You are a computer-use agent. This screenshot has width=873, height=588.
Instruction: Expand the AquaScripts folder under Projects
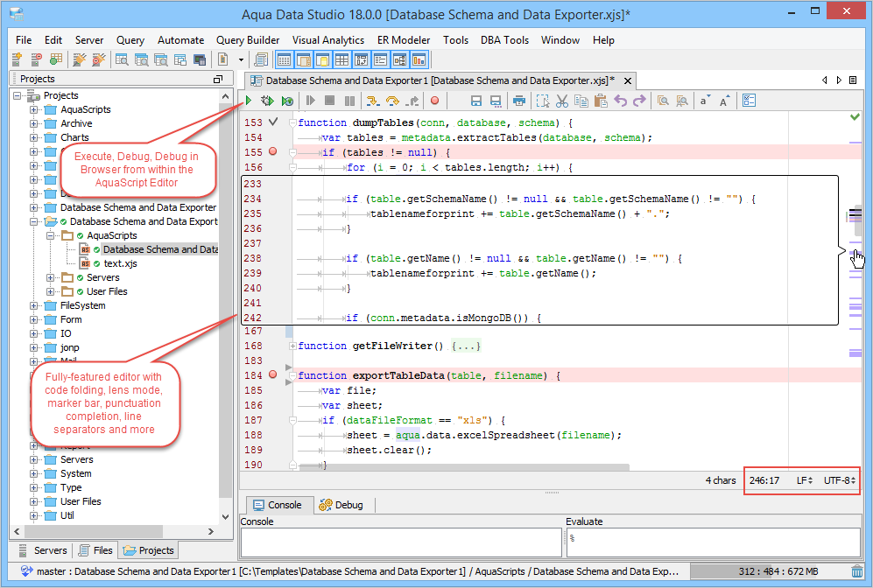(x=34, y=110)
